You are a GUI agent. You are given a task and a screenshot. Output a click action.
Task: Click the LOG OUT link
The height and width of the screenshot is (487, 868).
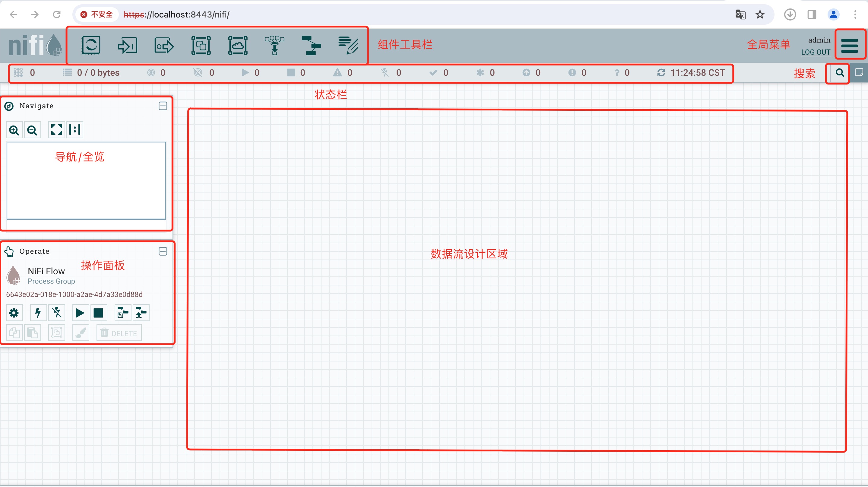coord(816,52)
